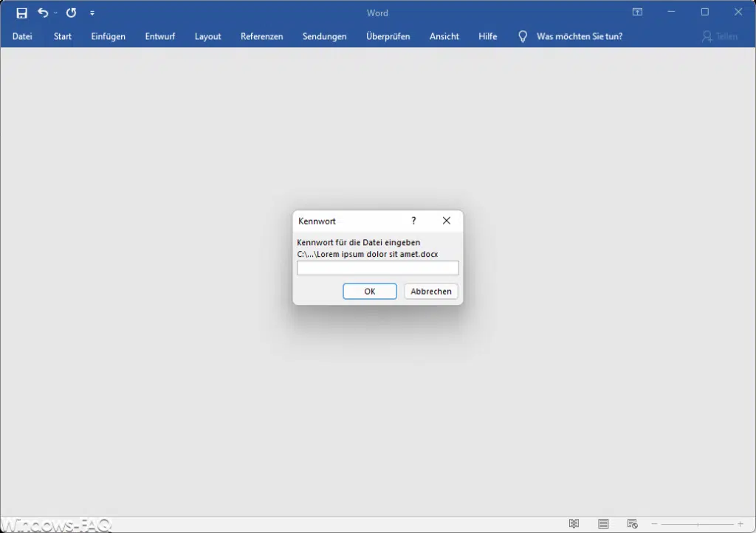Open Read Mode view in status bar
The height and width of the screenshot is (533, 756).
click(575, 524)
